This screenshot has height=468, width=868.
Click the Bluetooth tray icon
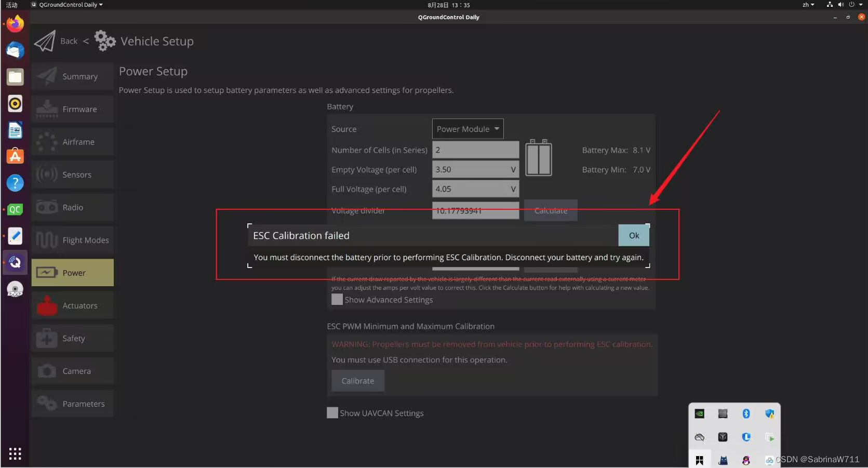point(746,413)
